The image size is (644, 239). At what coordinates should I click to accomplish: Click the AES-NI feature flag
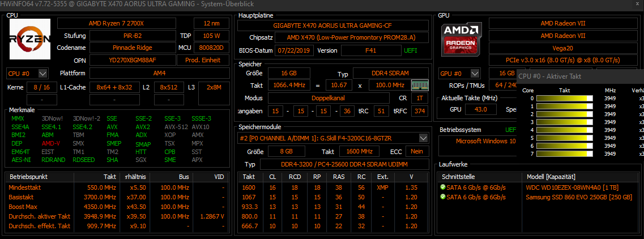(x=20, y=160)
